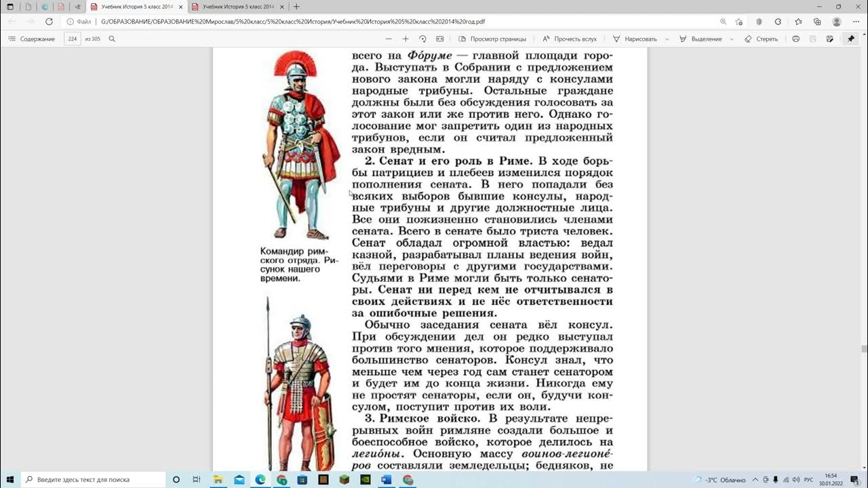This screenshot has width=868, height=488.
Task: Click the Save icon in PDF toolbar
Action: point(813,39)
